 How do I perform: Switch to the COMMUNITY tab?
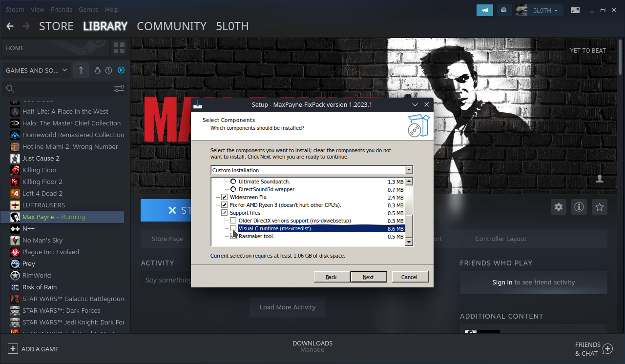[171, 26]
